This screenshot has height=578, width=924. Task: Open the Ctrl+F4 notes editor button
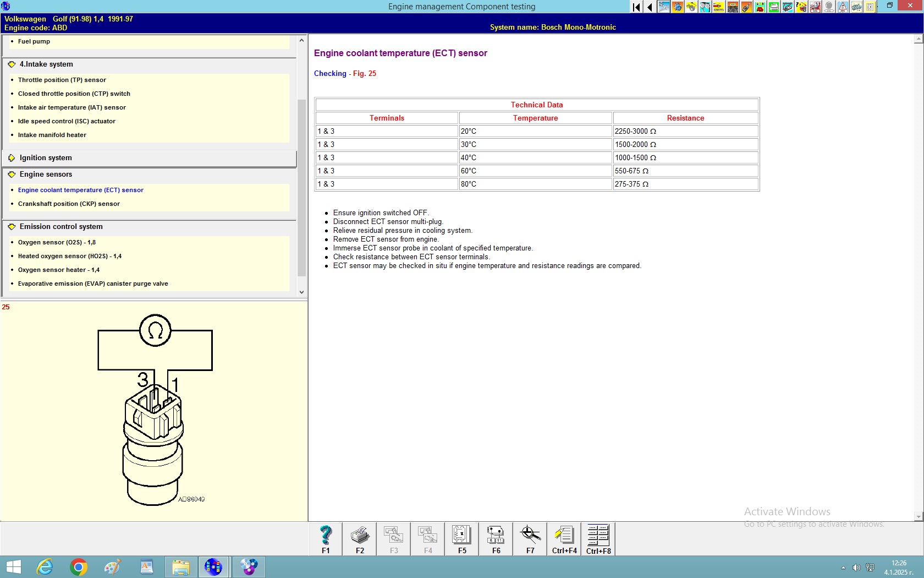click(x=564, y=539)
